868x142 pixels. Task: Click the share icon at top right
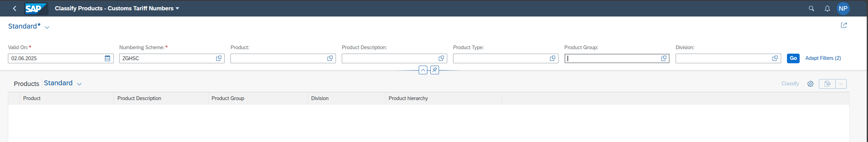coord(844,25)
